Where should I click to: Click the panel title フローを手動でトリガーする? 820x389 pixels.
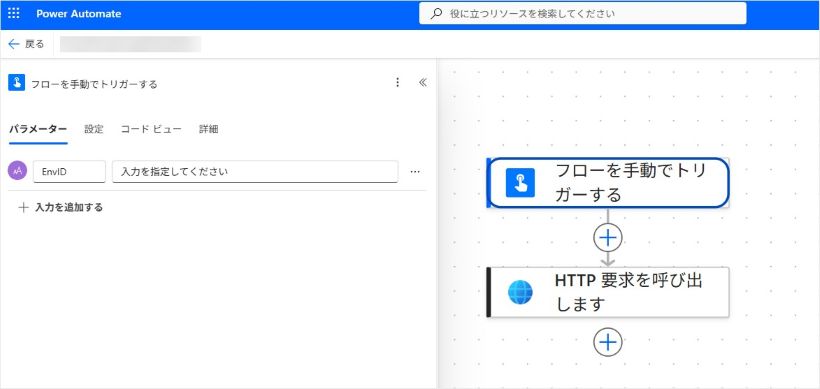[94, 84]
